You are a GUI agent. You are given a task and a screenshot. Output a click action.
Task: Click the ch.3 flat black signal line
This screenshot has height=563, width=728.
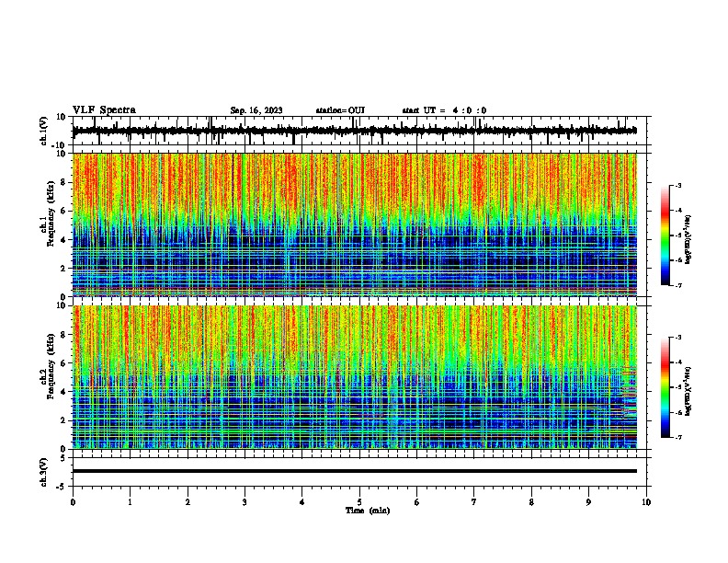pyautogui.click(x=354, y=471)
